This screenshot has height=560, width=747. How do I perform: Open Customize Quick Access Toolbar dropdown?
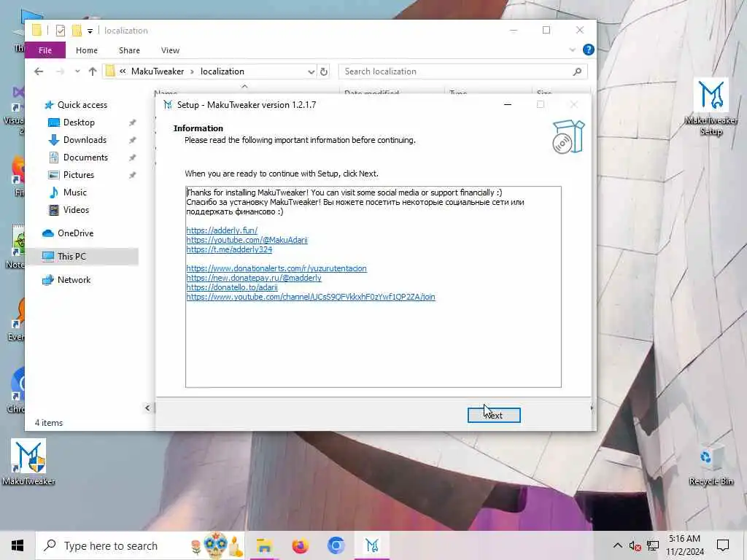point(90,31)
